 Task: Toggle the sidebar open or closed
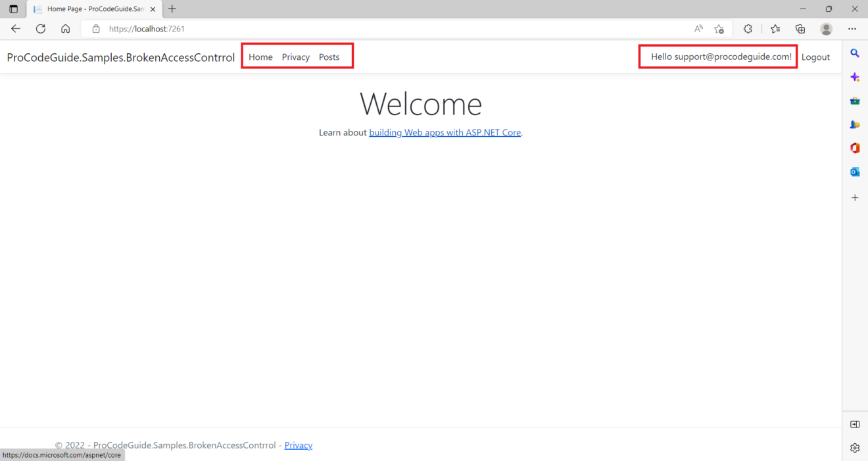855,424
